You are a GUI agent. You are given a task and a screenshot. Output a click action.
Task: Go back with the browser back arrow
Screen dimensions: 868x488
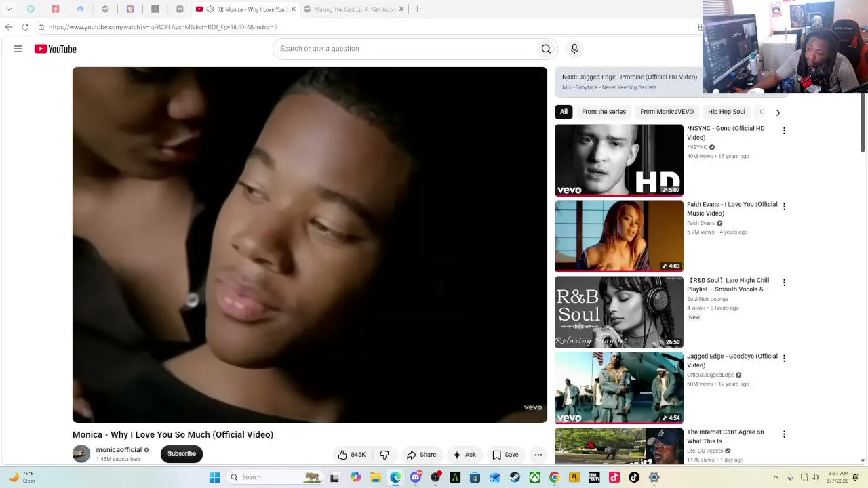9,27
